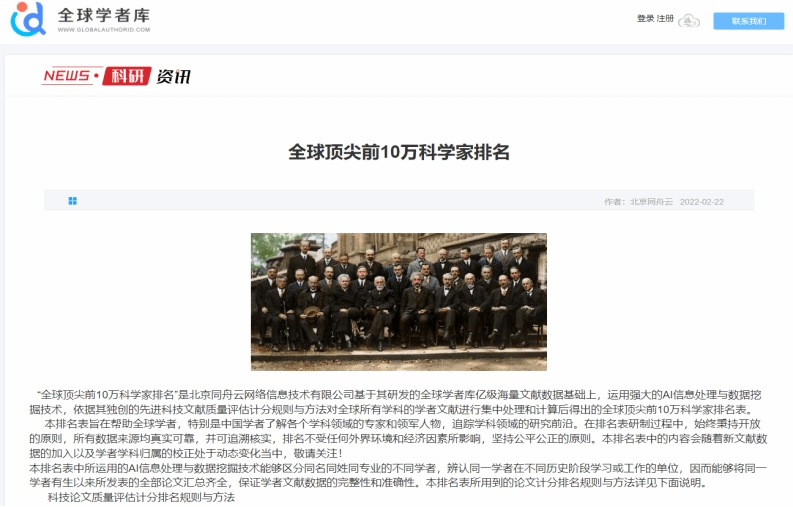Click the 资讯 section label
Screen dimensions: 793x507
(173, 76)
